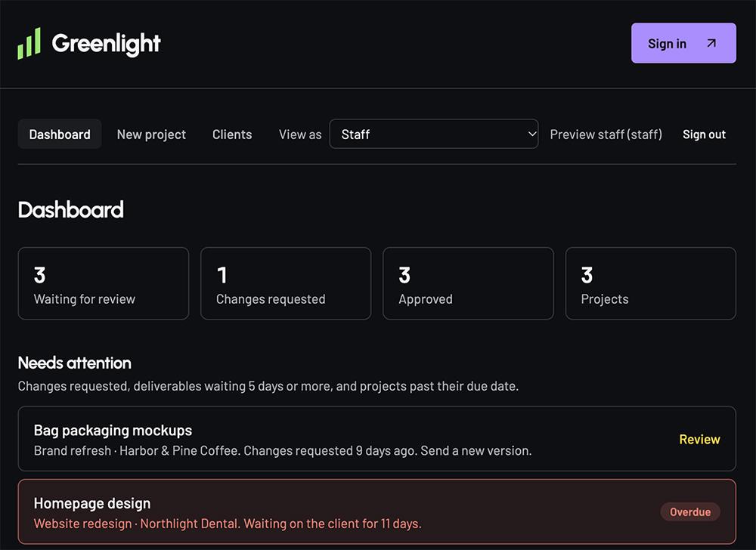
Task: Click the Review link for Bag packaging mockups
Action: click(699, 439)
